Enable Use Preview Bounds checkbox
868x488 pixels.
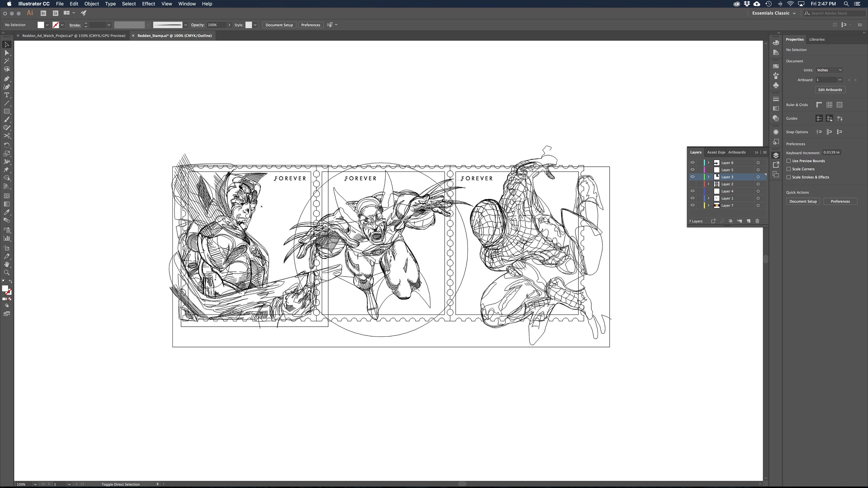click(x=788, y=161)
